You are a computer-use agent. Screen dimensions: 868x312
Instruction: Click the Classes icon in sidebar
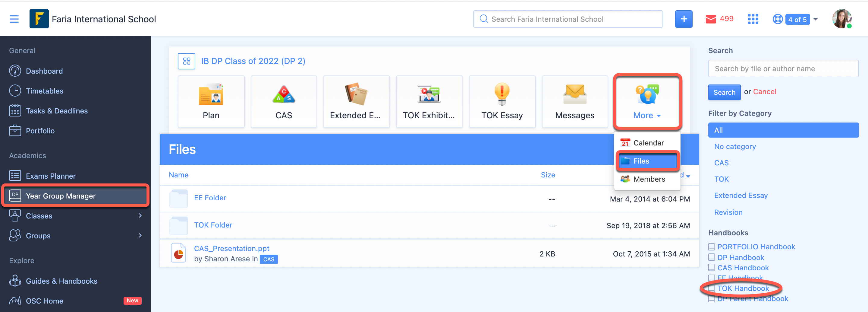pyautogui.click(x=15, y=215)
